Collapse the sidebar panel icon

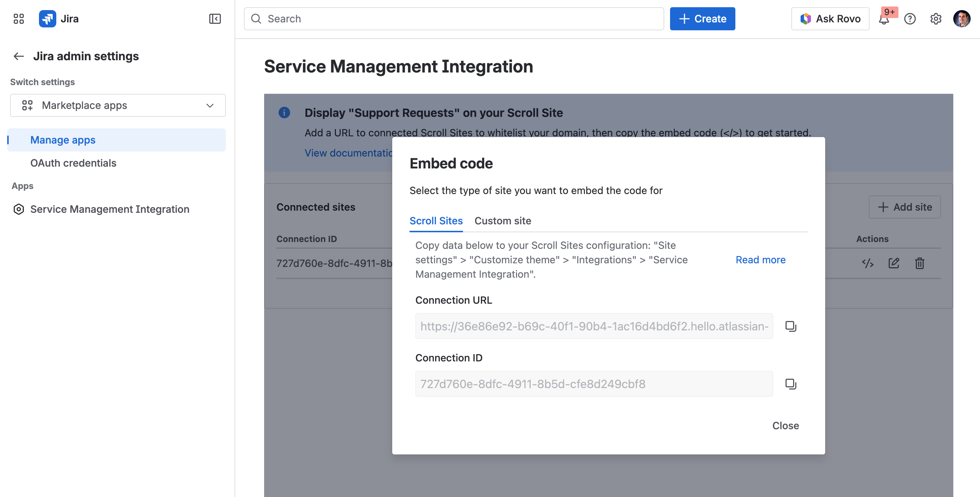click(215, 19)
